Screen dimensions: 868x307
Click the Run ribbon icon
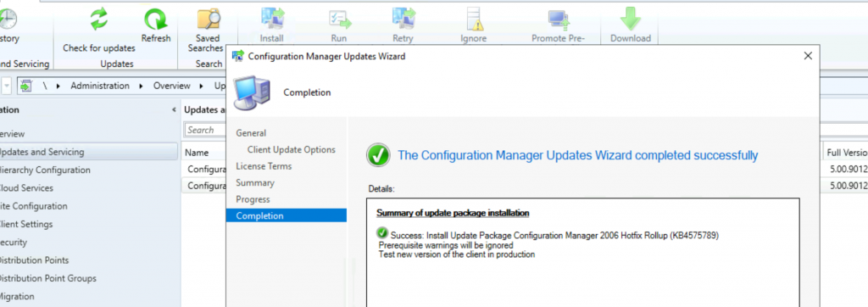click(x=339, y=20)
